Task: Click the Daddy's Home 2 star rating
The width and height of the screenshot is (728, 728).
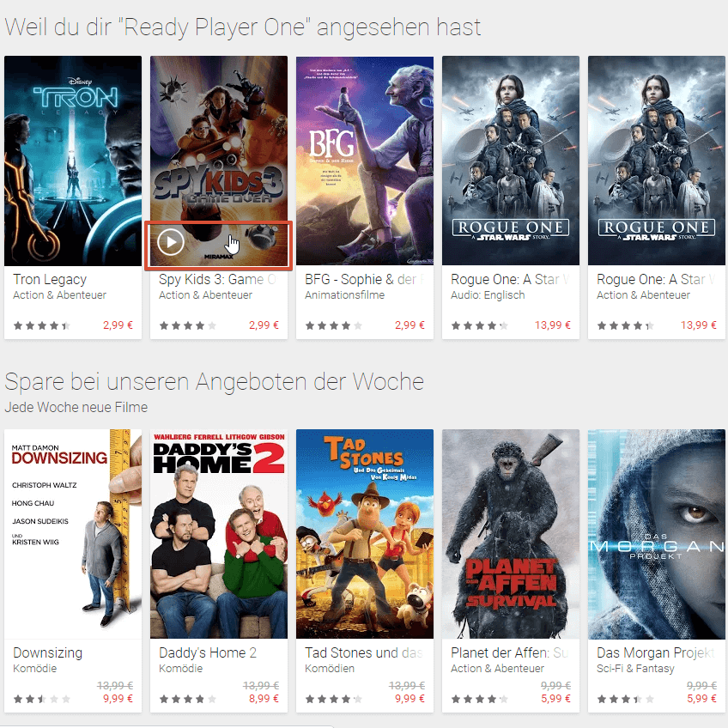Action: click(x=187, y=699)
